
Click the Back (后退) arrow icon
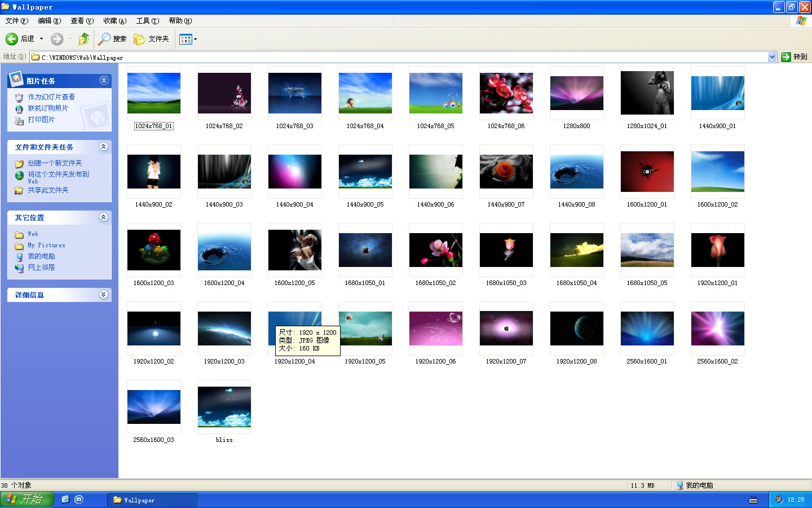[x=12, y=39]
